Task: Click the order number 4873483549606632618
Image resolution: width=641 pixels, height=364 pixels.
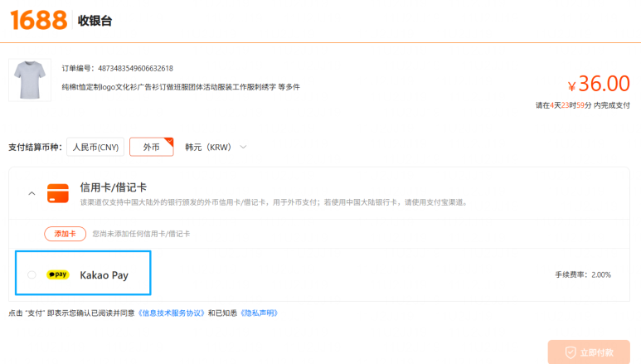Action: [x=135, y=68]
